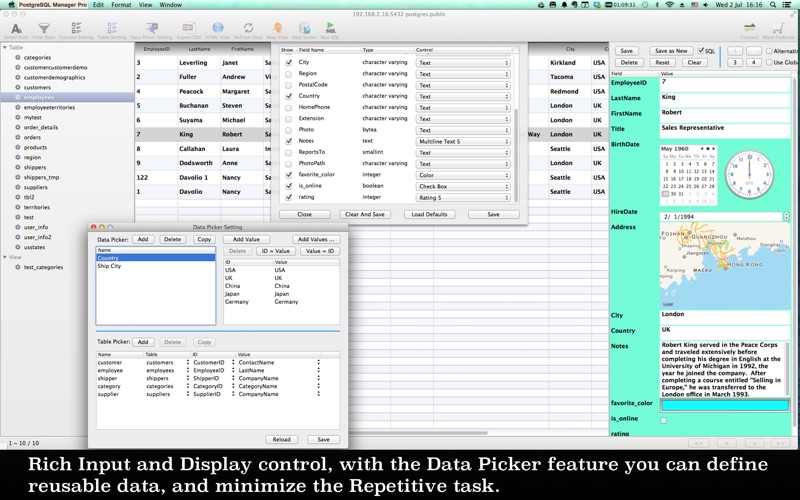Tick the is_online checkbox in the record form

coord(664,420)
